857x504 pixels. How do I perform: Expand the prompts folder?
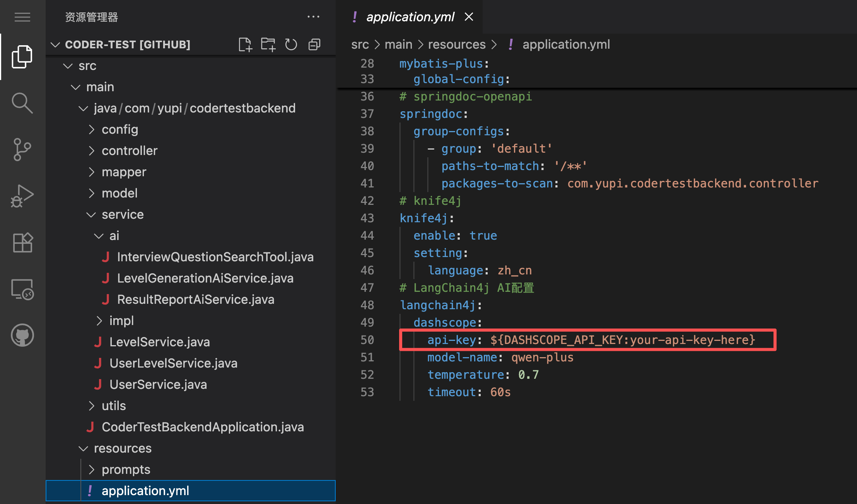[126, 470]
